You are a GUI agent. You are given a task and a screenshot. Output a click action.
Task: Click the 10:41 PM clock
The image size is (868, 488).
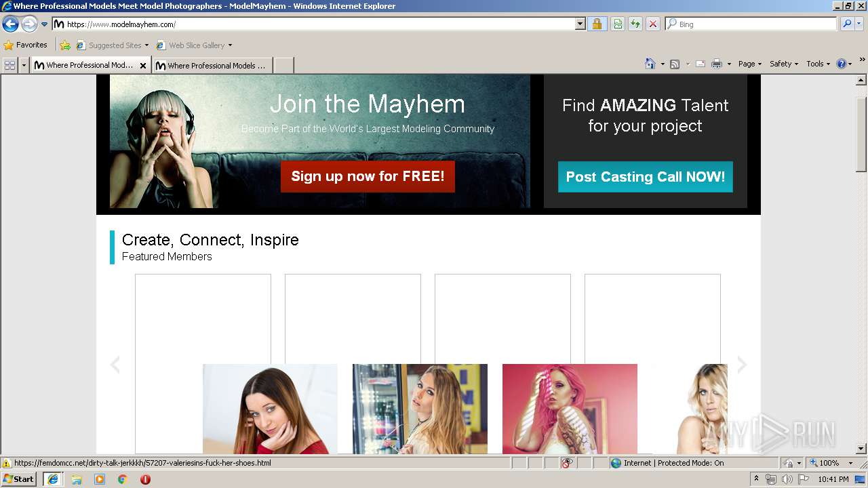point(833,479)
